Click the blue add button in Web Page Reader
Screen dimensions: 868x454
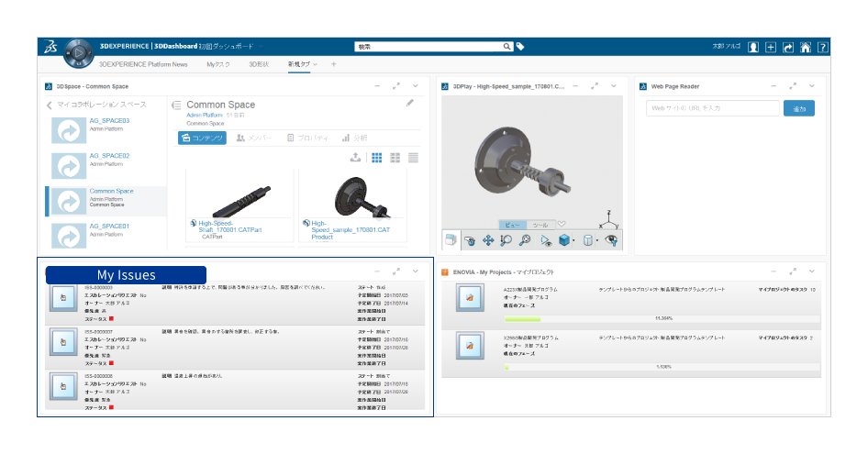click(799, 108)
